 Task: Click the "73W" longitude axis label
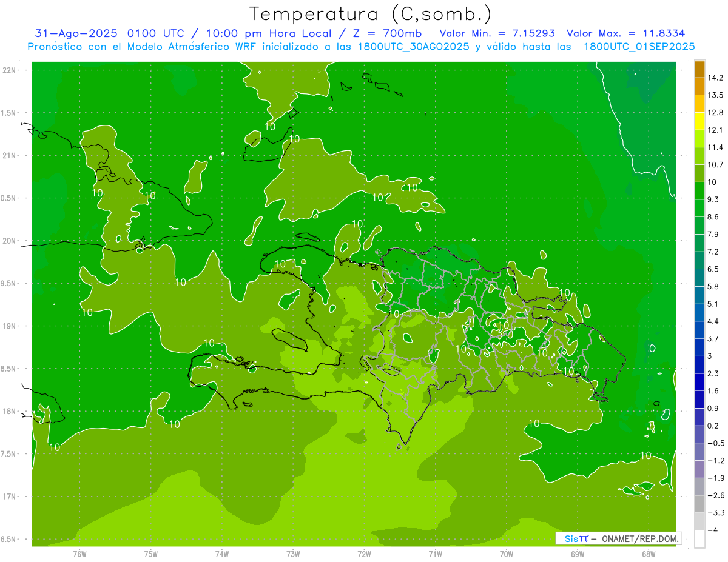click(x=293, y=554)
